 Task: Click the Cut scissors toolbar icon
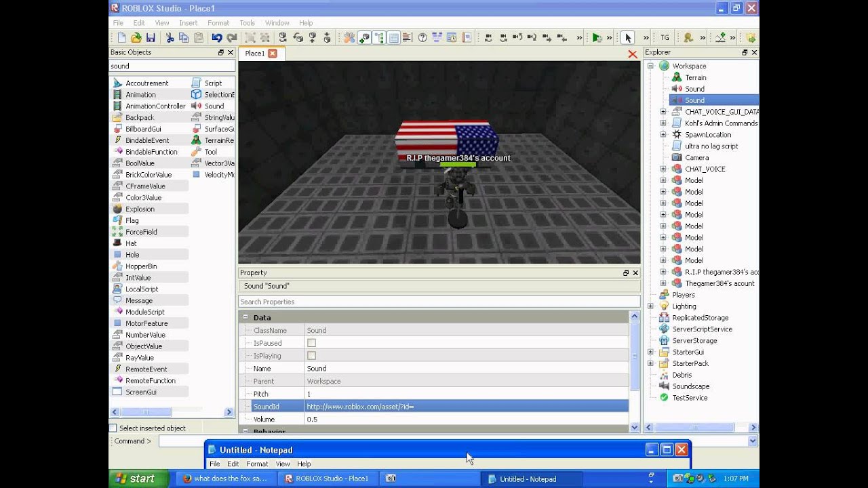click(170, 38)
